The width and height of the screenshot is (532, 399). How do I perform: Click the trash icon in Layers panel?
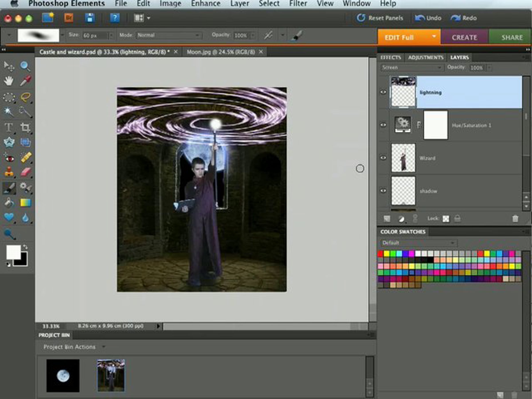point(515,219)
